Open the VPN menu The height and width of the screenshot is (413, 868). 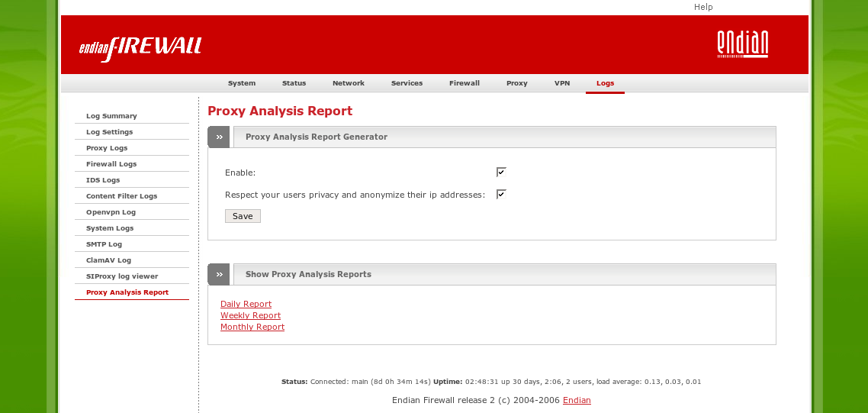(562, 83)
